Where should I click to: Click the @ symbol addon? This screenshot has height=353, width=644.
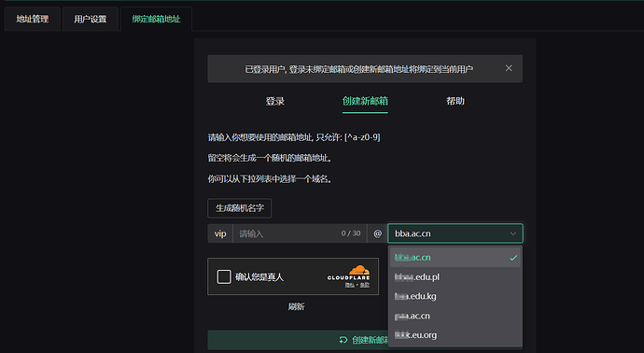[x=377, y=233]
